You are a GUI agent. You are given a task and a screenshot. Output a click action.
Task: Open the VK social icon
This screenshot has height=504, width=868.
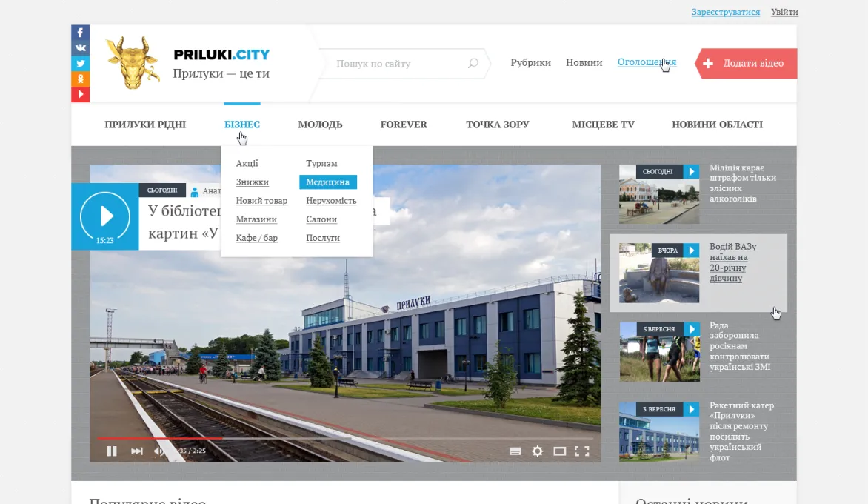(80, 48)
